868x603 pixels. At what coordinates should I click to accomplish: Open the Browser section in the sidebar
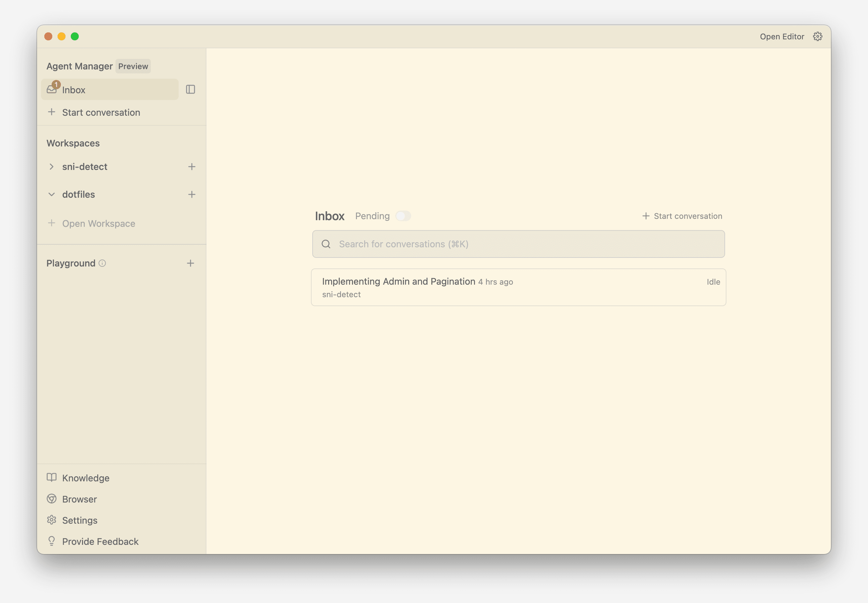[x=79, y=499]
